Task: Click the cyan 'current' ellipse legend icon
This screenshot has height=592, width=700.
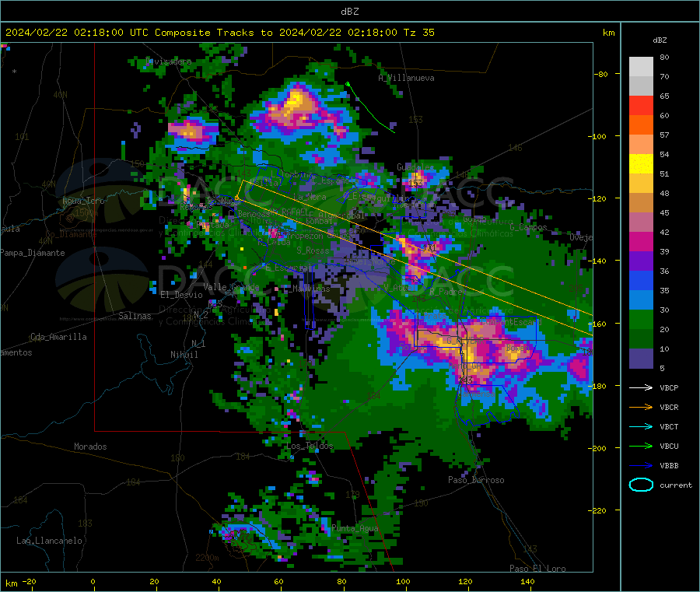Action: point(641,485)
